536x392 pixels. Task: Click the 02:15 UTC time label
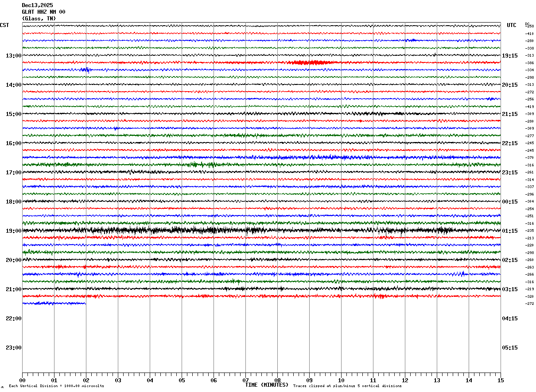(510, 260)
